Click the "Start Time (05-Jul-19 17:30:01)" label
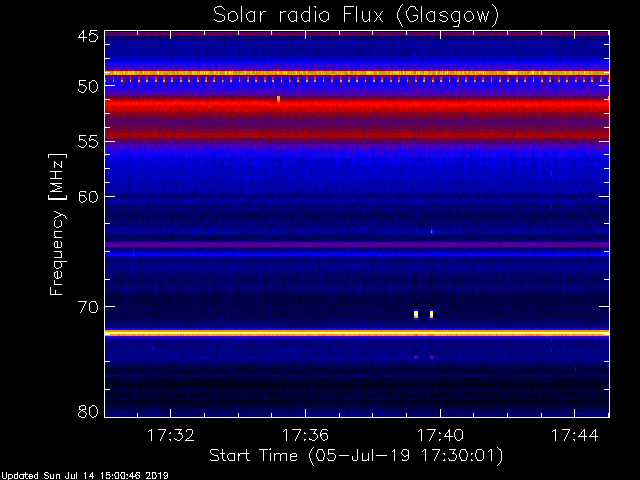This screenshot has width=640, height=480. (356, 456)
